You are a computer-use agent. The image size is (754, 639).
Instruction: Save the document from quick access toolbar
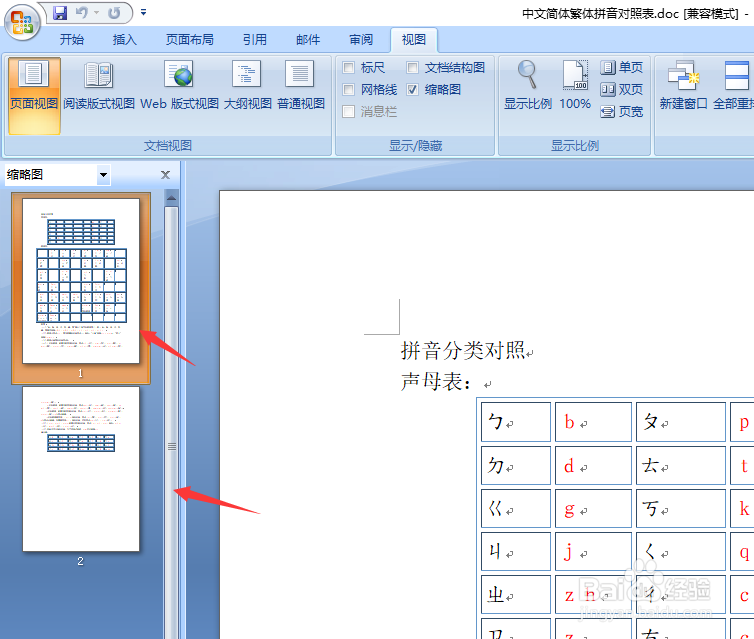click(60, 13)
